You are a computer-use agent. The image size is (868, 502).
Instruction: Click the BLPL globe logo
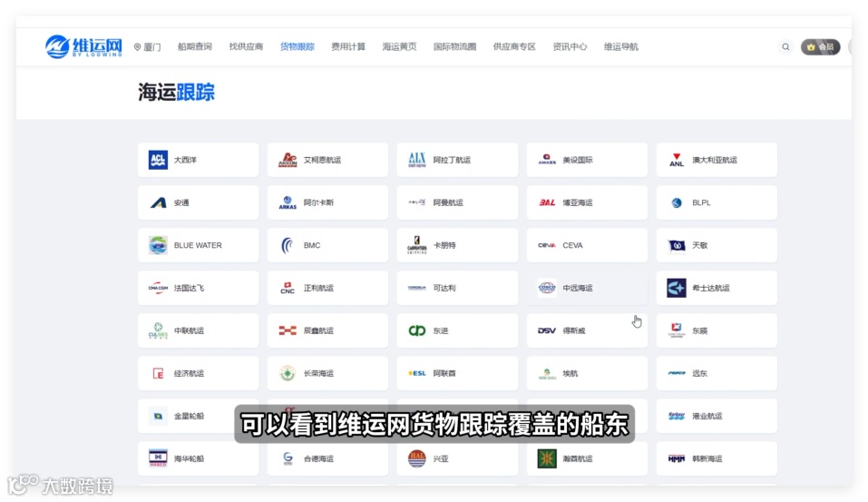pyautogui.click(x=677, y=202)
